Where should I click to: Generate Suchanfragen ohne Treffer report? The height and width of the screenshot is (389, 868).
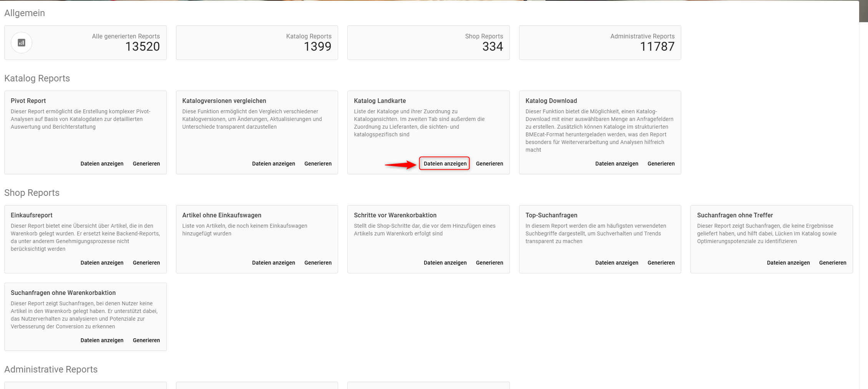click(x=832, y=263)
